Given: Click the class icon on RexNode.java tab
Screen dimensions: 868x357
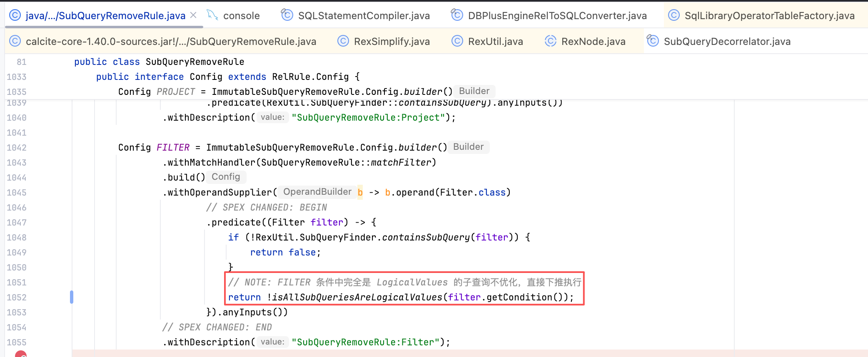Looking at the screenshot, I should pyautogui.click(x=551, y=41).
